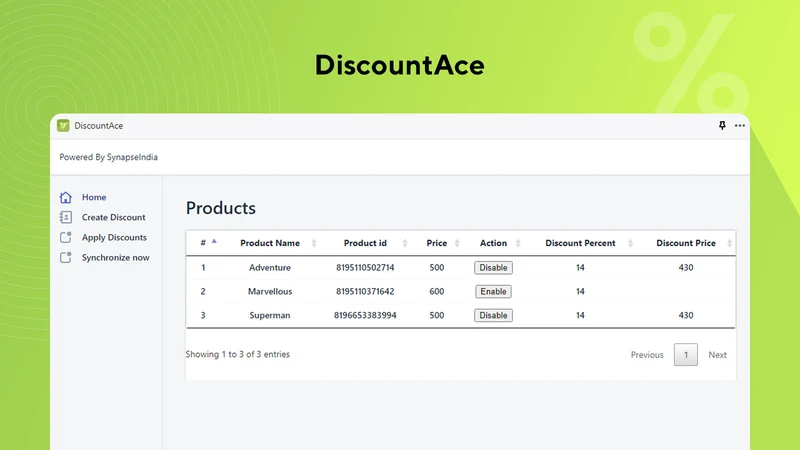Image resolution: width=800 pixels, height=450 pixels.
Task: Disable the discount for Adventure
Action: (x=493, y=267)
